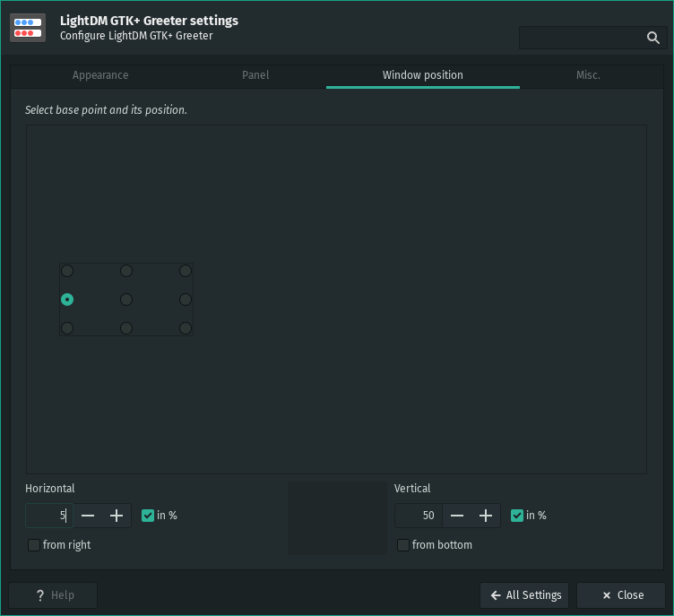Open the Panel tab
Image resolution: width=674 pixels, height=616 pixels.
tap(255, 75)
